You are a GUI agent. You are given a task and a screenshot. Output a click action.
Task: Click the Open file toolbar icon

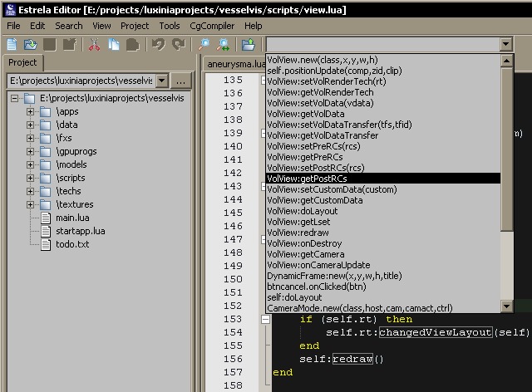(32, 44)
